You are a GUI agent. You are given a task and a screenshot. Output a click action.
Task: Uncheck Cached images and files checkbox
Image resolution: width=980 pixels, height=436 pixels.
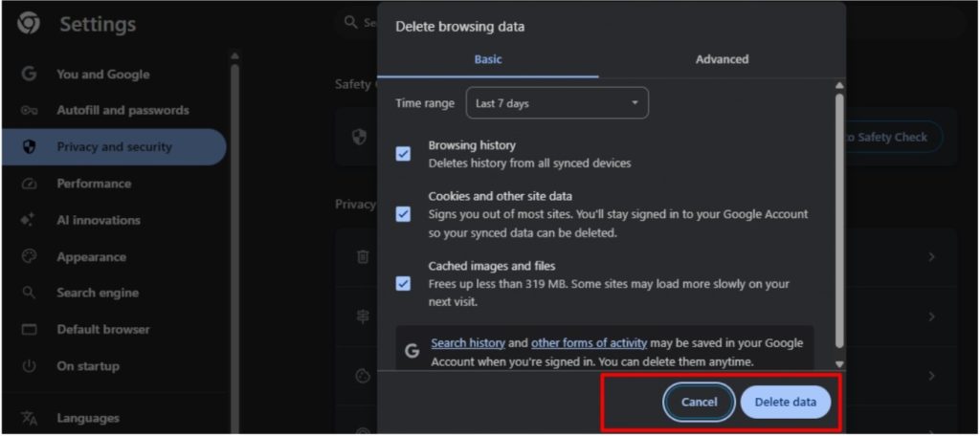tap(403, 284)
